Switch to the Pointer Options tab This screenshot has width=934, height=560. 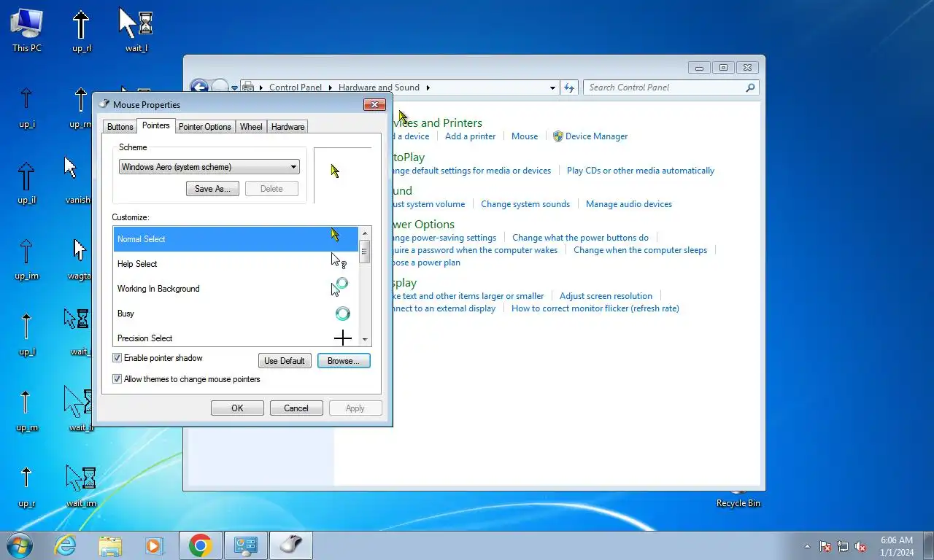point(205,127)
